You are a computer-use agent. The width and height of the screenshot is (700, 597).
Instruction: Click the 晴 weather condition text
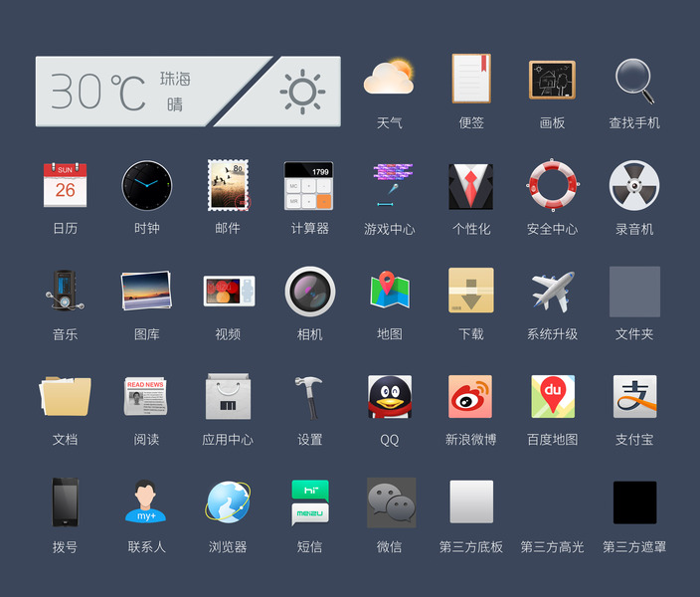point(175,105)
